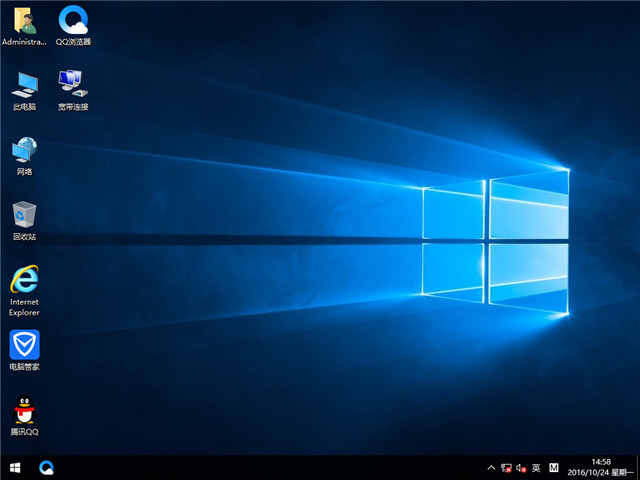Viewport: 640px width, 480px height.
Task: Open the network status tray icon
Action: pos(506,467)
